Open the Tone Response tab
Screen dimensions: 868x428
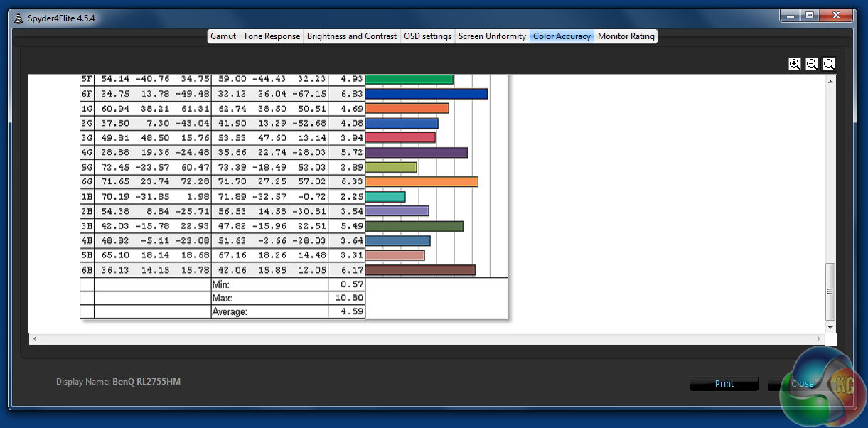[x=272, y=36]
